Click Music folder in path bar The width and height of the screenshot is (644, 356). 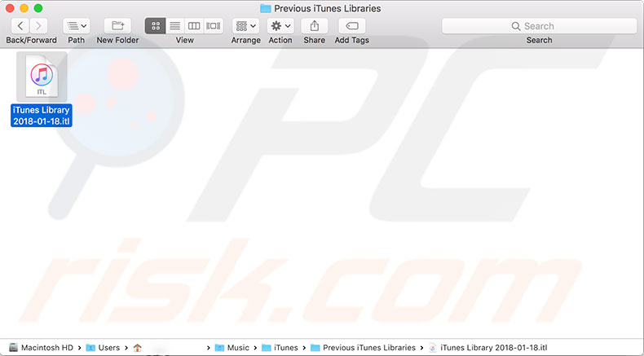point(232,347)
